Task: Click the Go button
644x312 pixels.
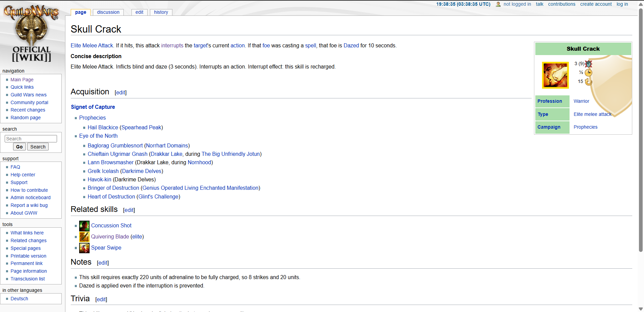Action: 19,147
